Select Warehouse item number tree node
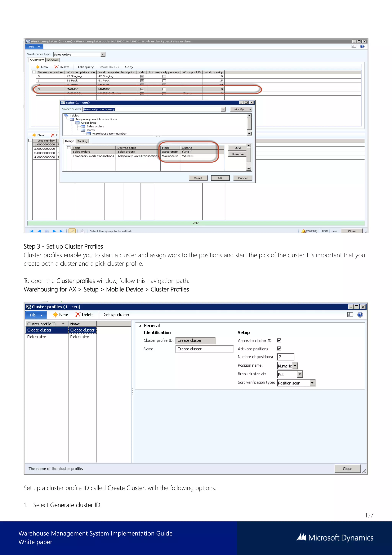Viewport: 392px width, 555px height. [109, 134]
